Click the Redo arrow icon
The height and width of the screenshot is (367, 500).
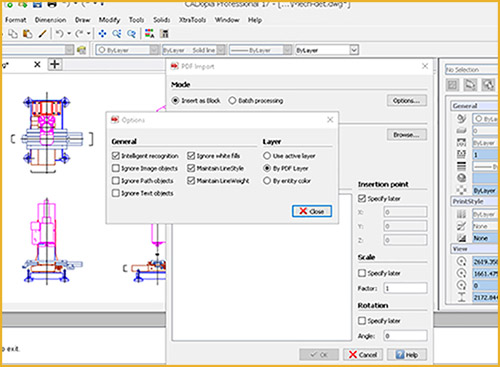79,34
